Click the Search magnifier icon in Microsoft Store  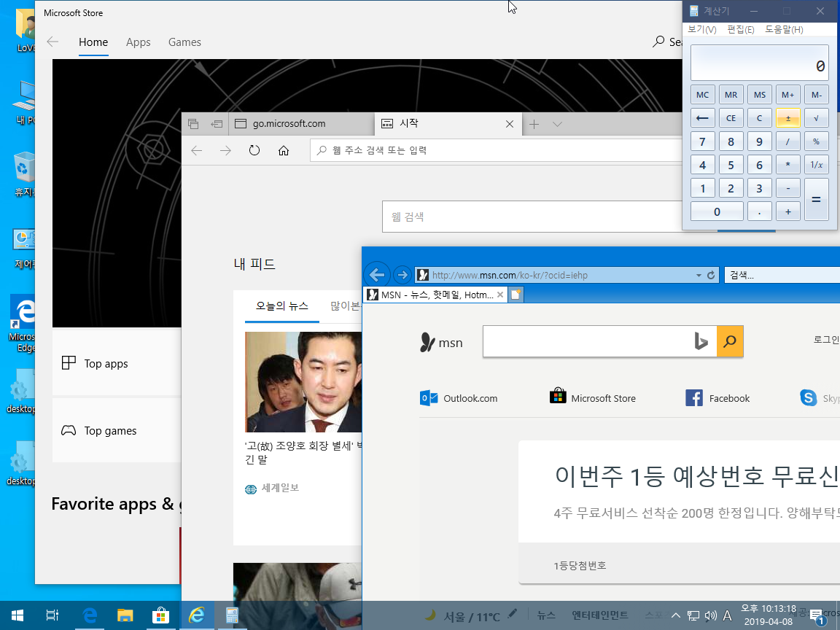(x=658, y=42)
